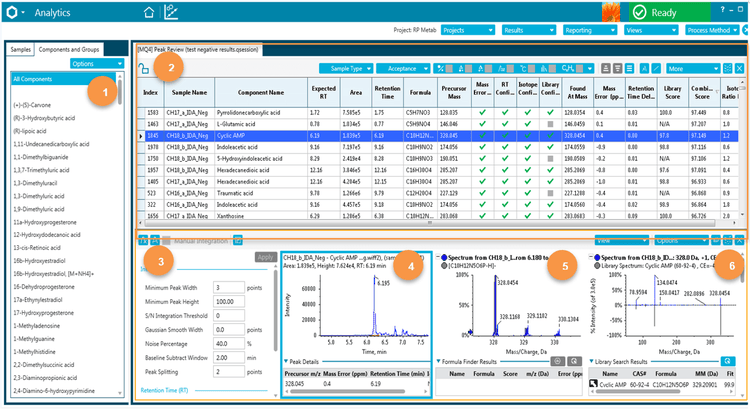Open the Sample Type dropdown
The height and width of the screenshot is (410, 750).
(348, 69)
